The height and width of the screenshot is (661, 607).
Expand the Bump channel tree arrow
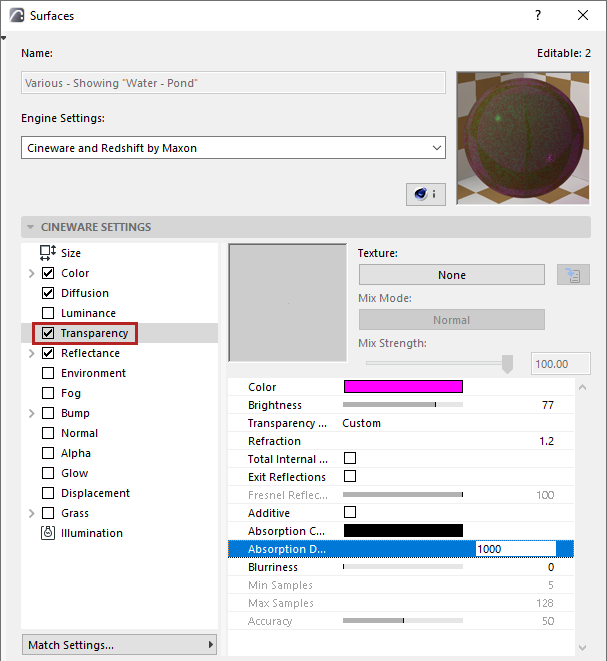(x=32, y=413)
